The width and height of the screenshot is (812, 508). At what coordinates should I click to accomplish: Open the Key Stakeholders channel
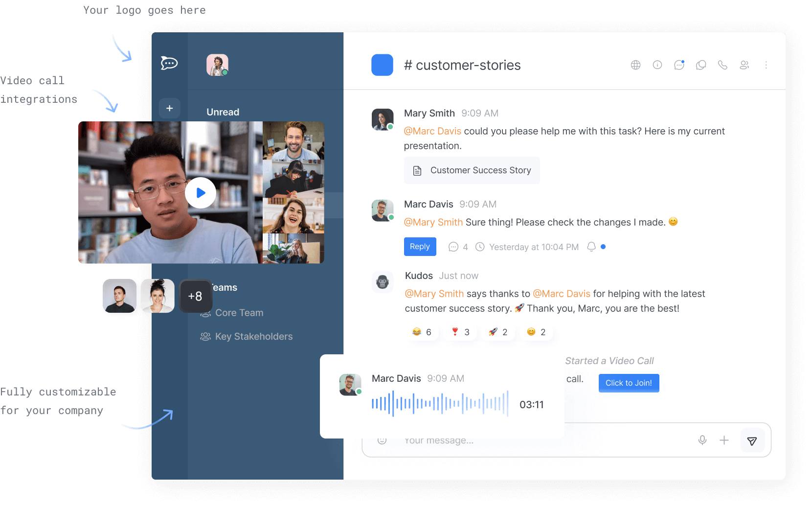coord(247,337)
